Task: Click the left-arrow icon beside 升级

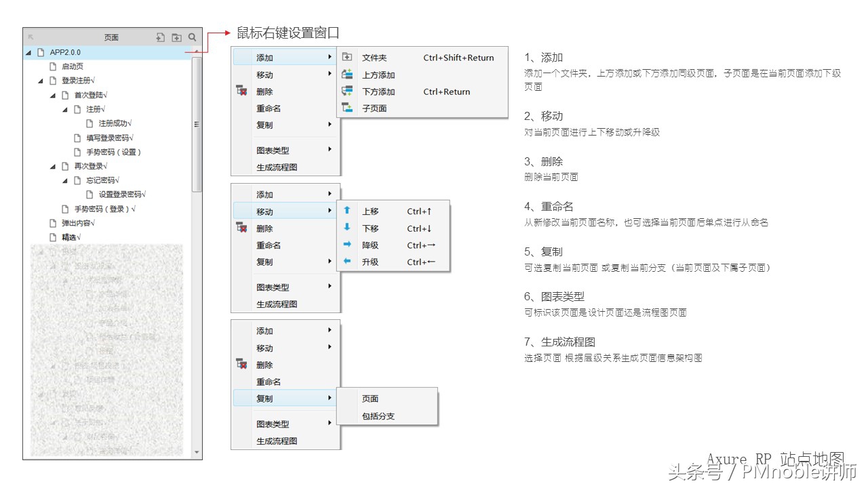Action: click(x=347, y=262)
